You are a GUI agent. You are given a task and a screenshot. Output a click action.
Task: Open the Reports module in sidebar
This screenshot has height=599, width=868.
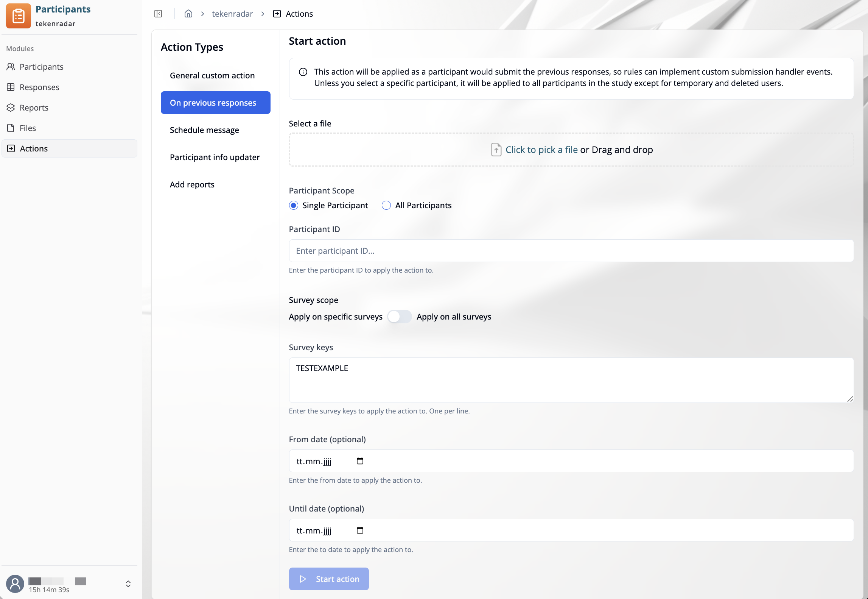tap(34, 108)
